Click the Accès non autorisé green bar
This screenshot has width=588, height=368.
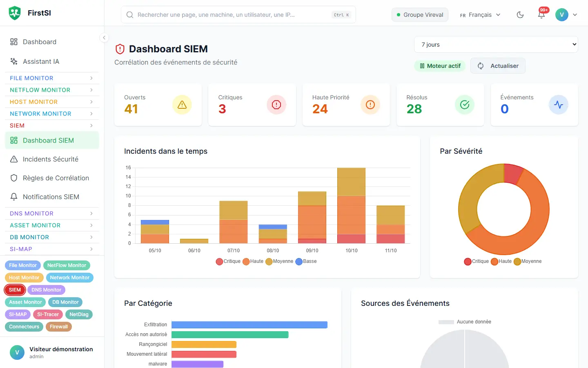point(230,334)
